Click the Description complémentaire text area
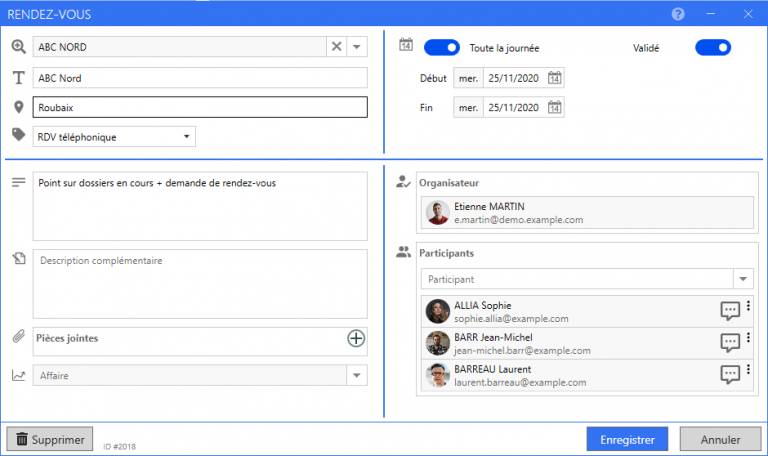Viewport: 768px width, 456px height. pos(200,284)
